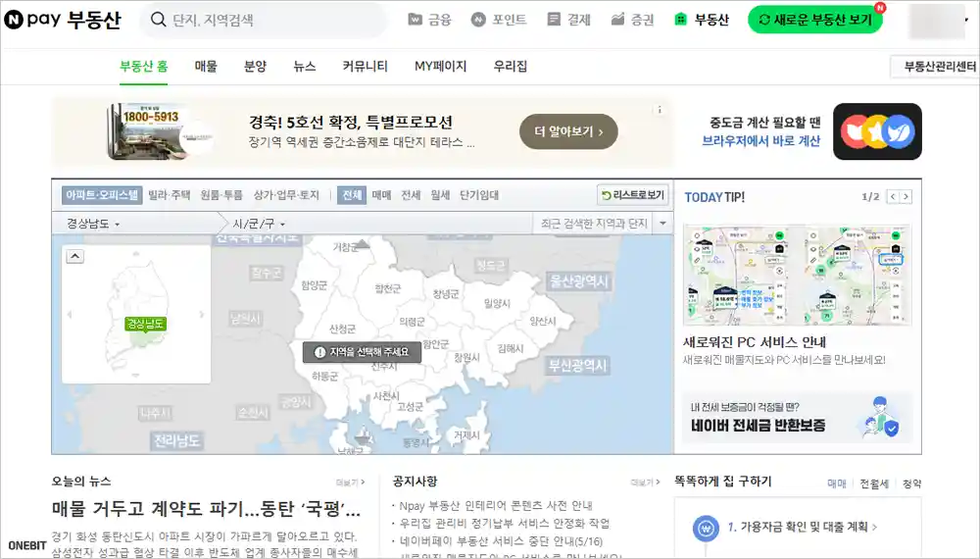Click the browser app icon ad

[877, 131]
